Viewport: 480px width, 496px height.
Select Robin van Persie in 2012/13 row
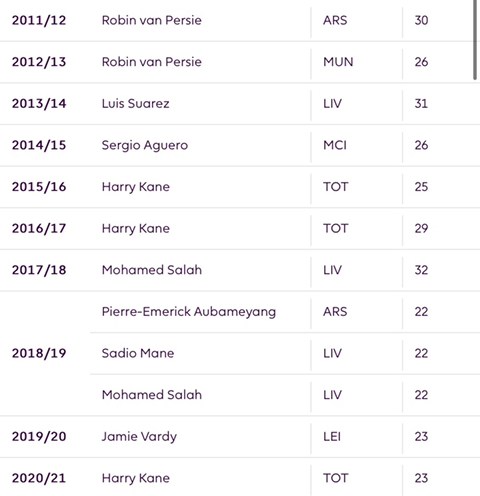152,62
